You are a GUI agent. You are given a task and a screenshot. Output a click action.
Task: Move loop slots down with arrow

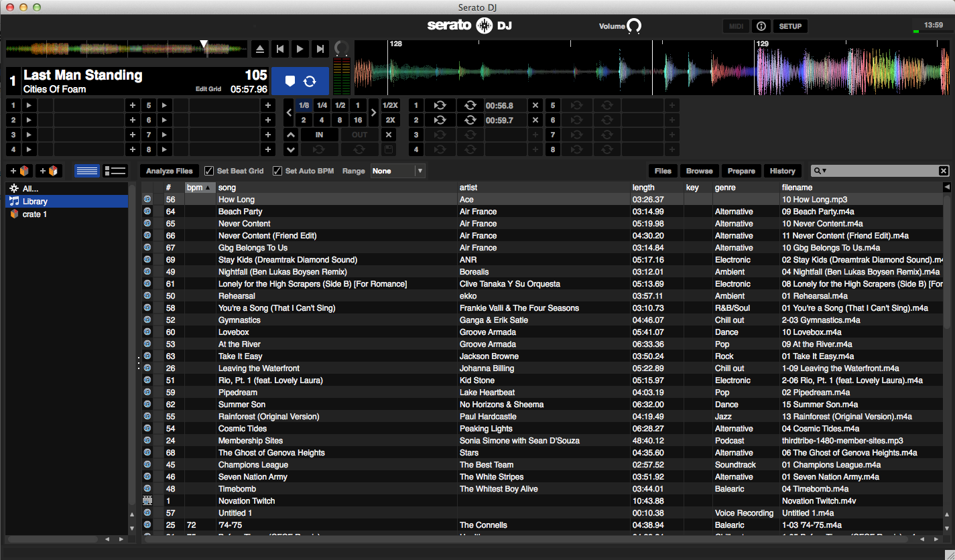[x=290, y=149]
